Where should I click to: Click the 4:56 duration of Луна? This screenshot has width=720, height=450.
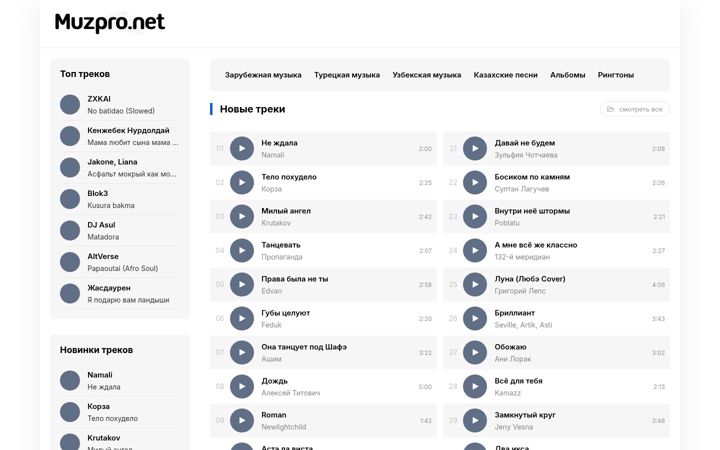(658, 285)
